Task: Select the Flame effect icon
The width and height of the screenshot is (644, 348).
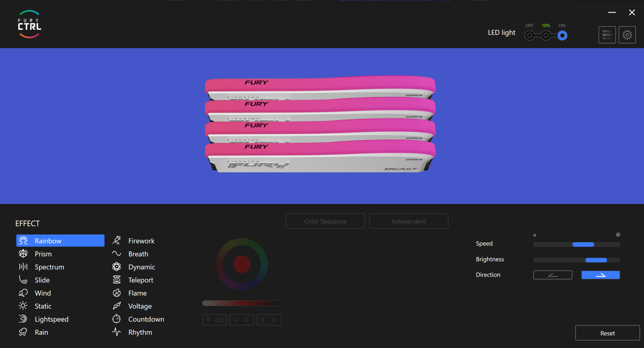Action: tap(116, 293)
